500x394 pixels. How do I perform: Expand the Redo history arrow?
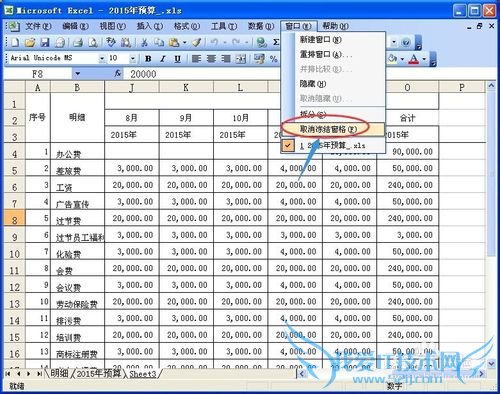click(x=246, y=42)
